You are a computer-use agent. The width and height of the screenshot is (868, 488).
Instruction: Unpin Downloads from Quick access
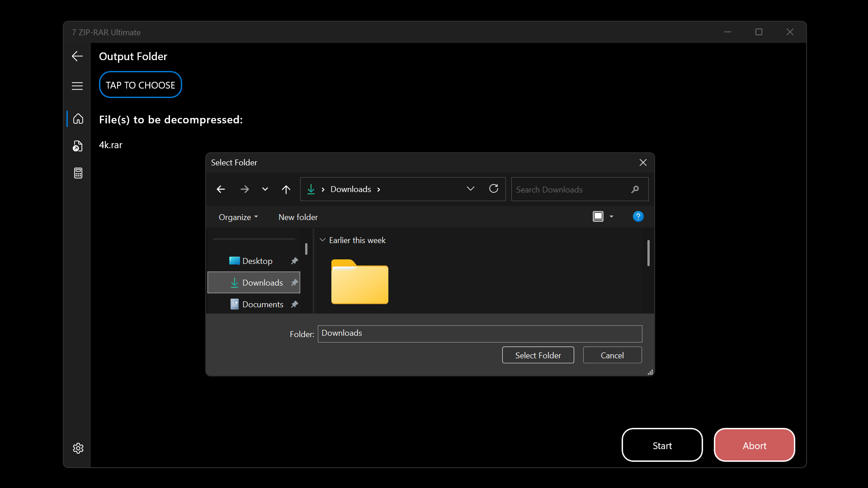[294, 282]
